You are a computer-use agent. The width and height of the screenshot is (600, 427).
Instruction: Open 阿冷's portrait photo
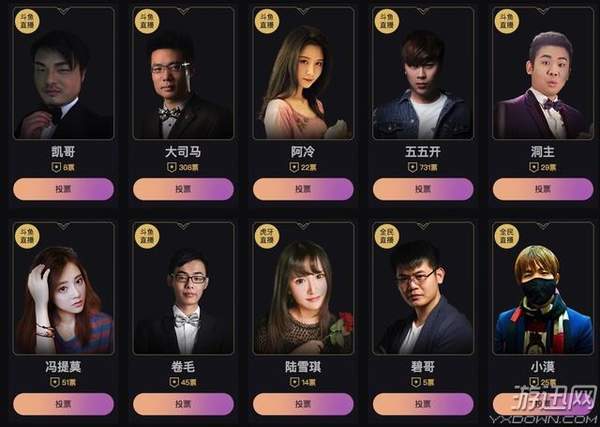[x=303, y=73]
